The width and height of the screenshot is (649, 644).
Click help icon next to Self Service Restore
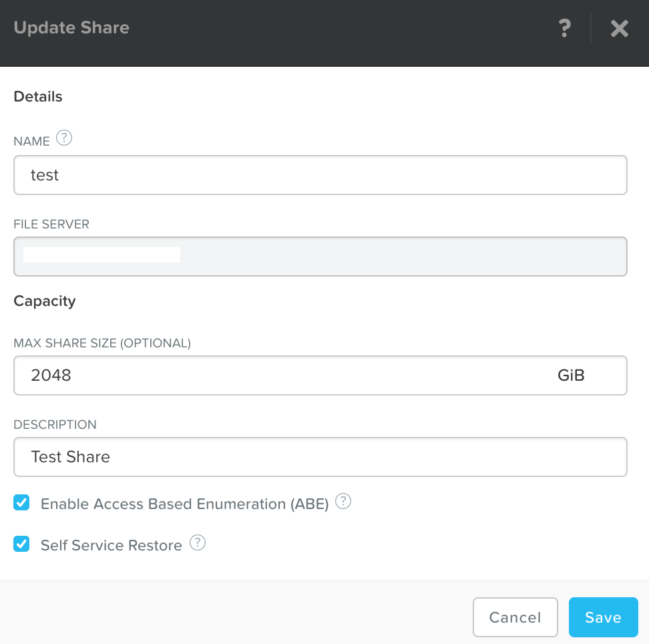pos(198,542)
